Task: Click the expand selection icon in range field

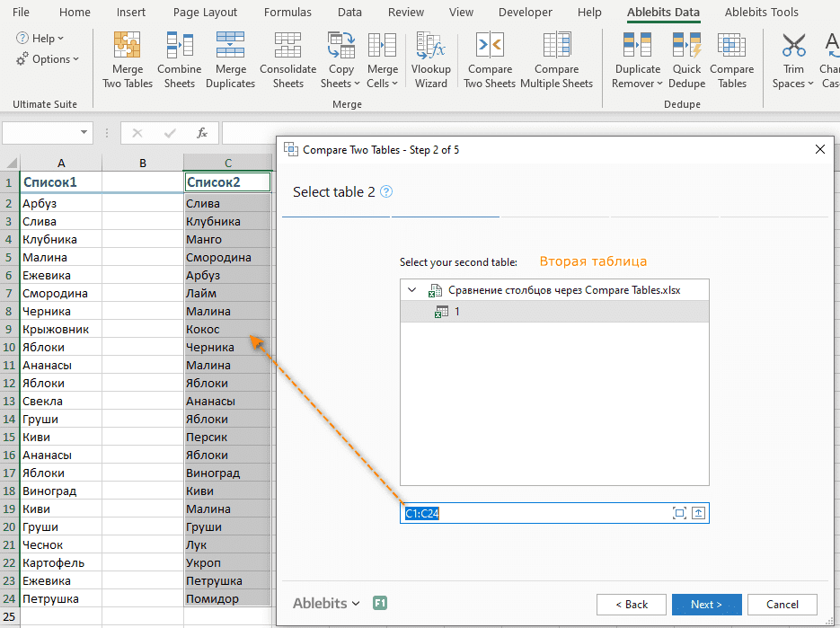Action: [x=679, y=513]
